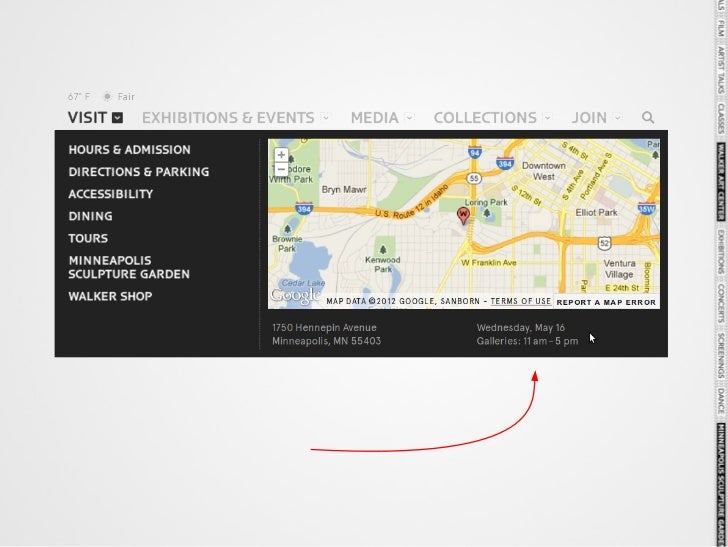Select ARTIST TALKS in vertical sidebar
The height and width of the screenshot is (547, 728).
(x=721, y=70)
